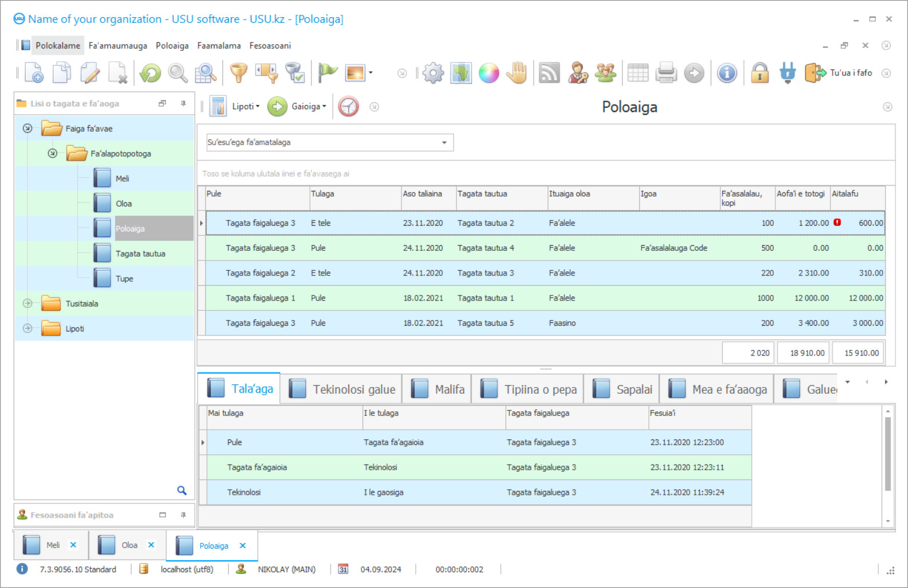Screen dimensions: 908x588
Task: Open the Su'esu'ega fa'amatalaga combo box
Action: 330,142
